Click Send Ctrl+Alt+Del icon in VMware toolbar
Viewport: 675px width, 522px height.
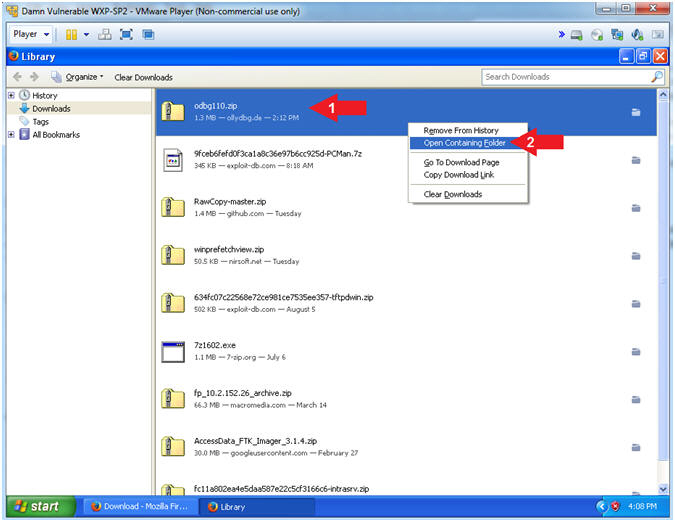coord(105,34)
